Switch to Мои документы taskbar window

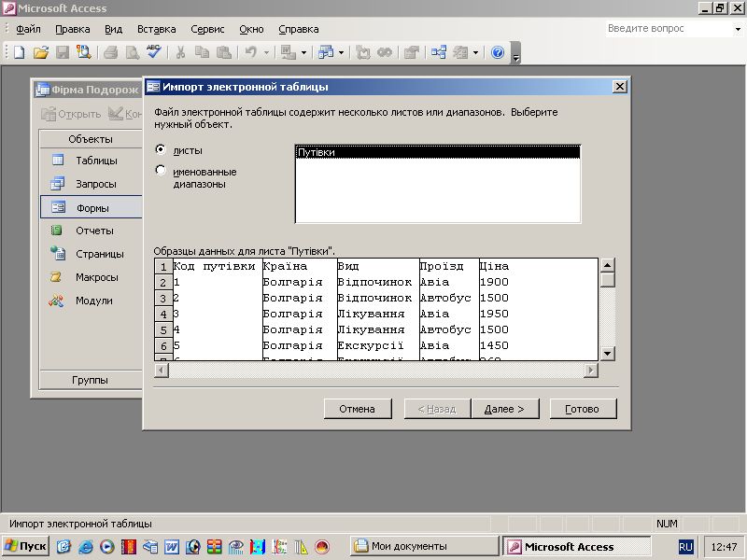click(x=424, y=546)
